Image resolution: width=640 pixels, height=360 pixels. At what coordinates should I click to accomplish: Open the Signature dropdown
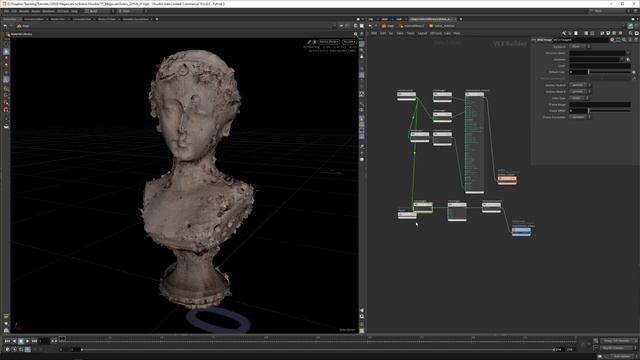tap(579, 47)
